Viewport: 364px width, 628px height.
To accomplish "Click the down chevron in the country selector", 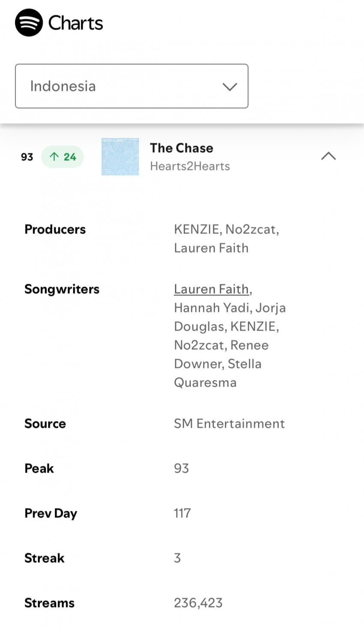I will [230, 87].
